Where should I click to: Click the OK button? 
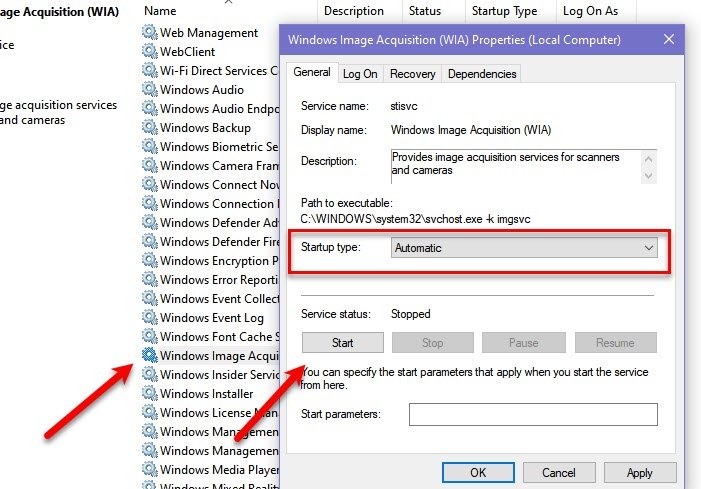pyautogui.click(x=478, y=472)
